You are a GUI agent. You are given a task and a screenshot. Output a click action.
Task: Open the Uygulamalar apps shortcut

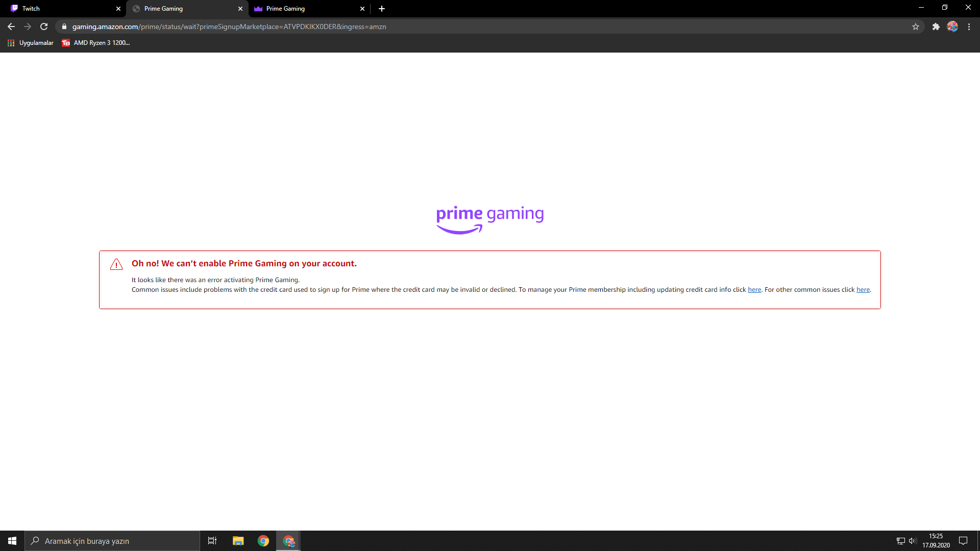click(31, 43)
